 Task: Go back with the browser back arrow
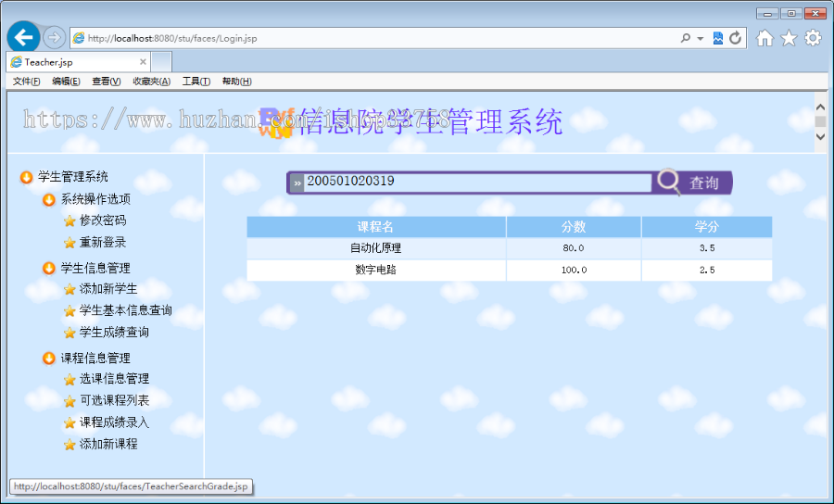tap(23, 37)
